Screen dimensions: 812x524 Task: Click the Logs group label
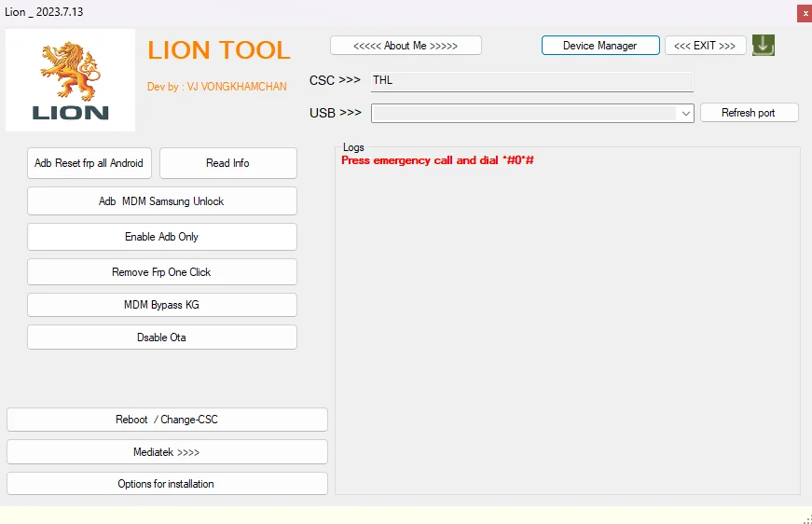tap(353, 147)
